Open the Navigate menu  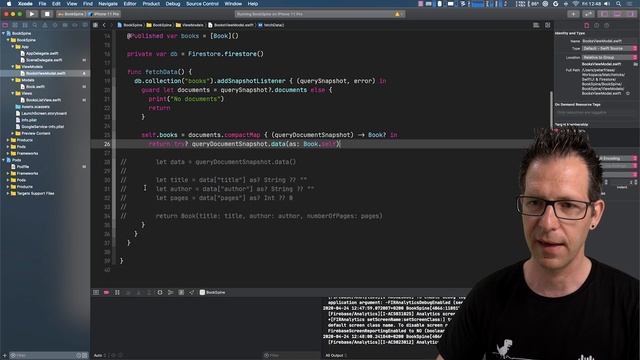point(108,4)
